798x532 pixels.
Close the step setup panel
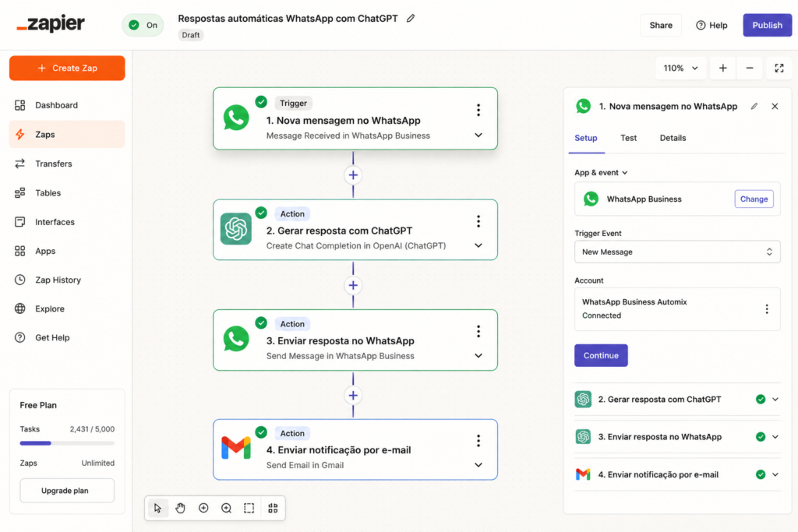click(775, 106)
